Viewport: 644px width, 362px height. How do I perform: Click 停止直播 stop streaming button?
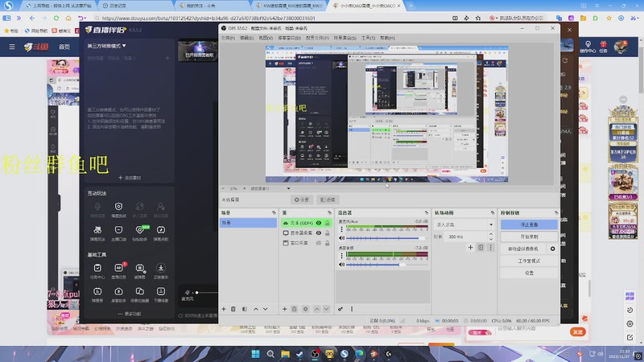click(529, 224)
